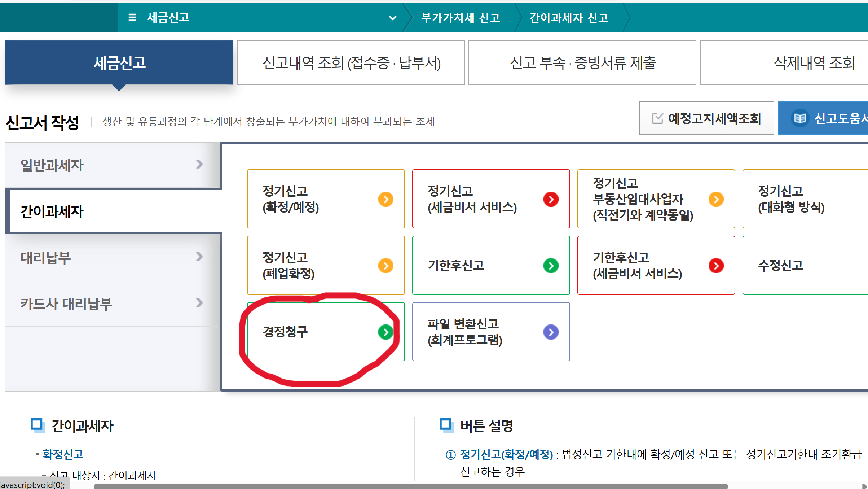Click orange arrow on 정기신고(확정/예정)
The image size is (868, 489).
coord(386,199)
